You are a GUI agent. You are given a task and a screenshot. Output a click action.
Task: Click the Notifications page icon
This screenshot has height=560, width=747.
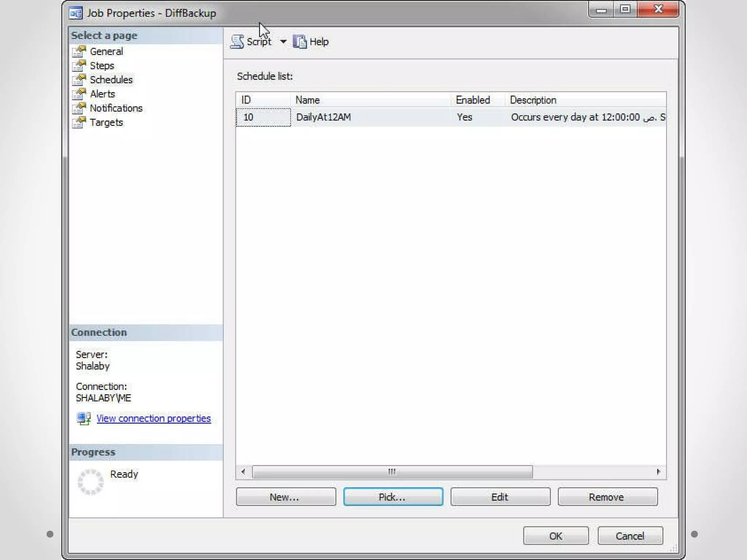click(79, 108)
